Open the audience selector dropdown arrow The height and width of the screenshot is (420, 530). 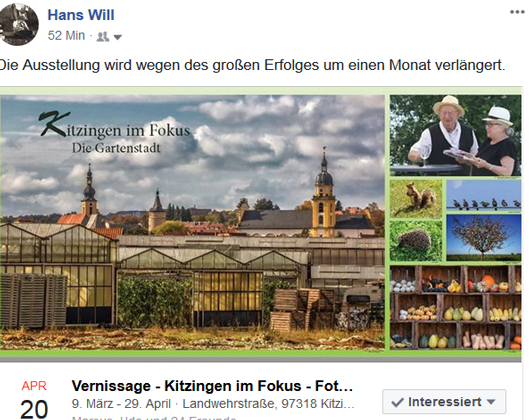(x=118, y=37)
